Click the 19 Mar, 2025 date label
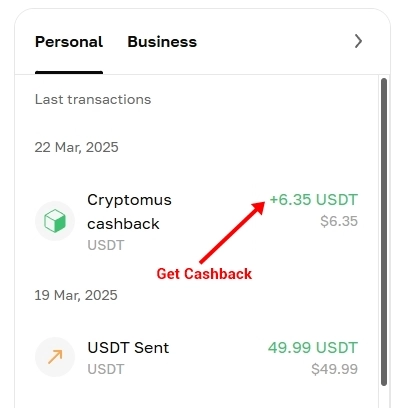This screenshot has height=408, width=412. (76, 295)
